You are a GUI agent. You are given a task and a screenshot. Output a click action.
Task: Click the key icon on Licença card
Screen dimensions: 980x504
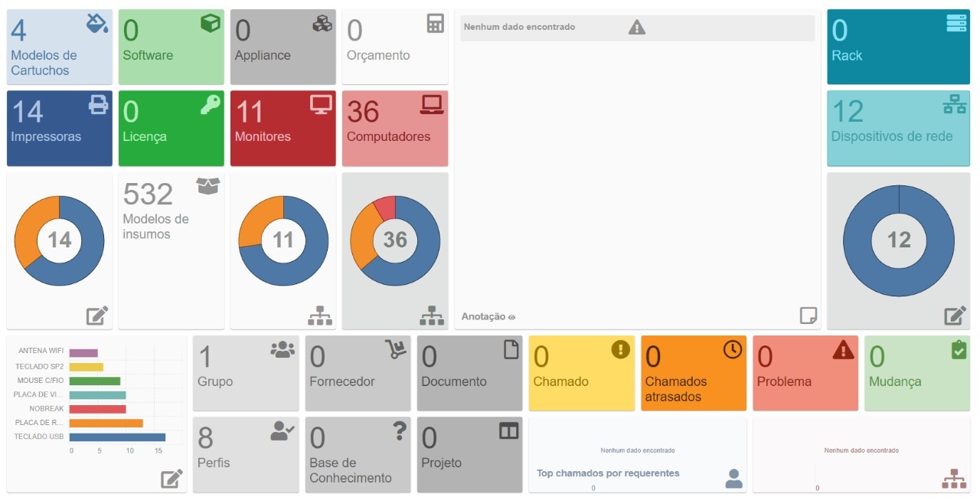210,105
